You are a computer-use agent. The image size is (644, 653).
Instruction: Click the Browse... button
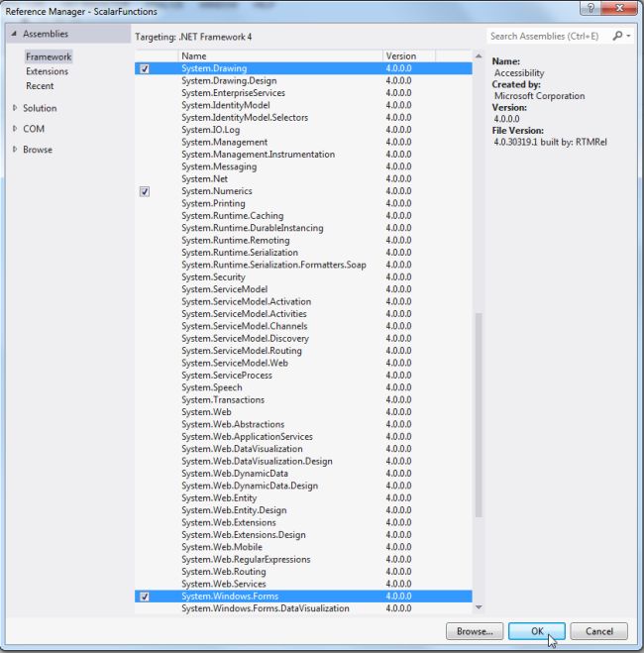pyautogui.click(x=475, y=631)
